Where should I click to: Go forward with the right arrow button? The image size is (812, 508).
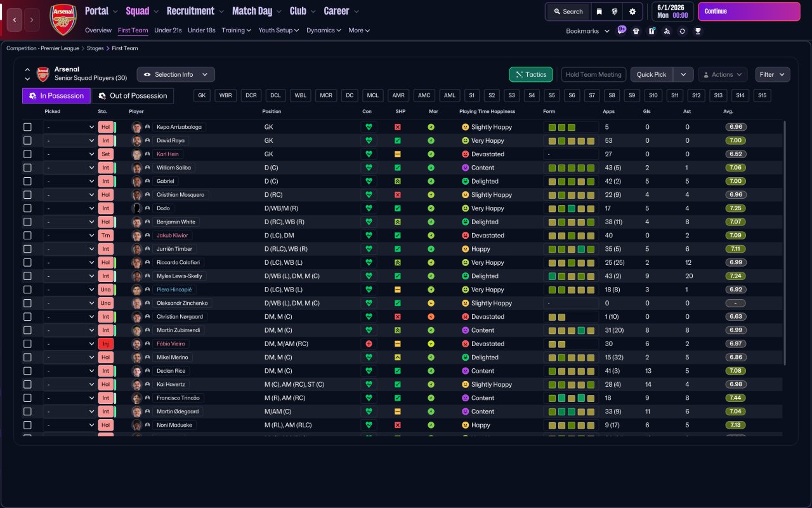click(x=32, y=20)
